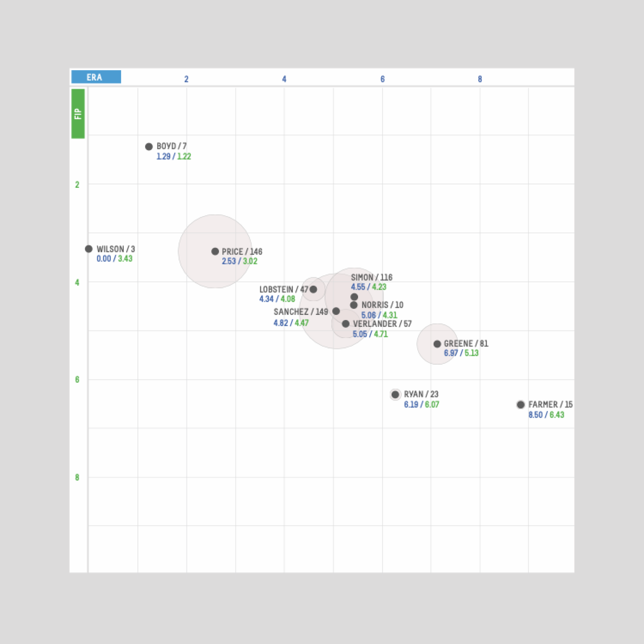Click the value text '1.29 / 1.22'
Image resolution: width=644 pixels, height=644 pixels.
(x=174, y=157)
